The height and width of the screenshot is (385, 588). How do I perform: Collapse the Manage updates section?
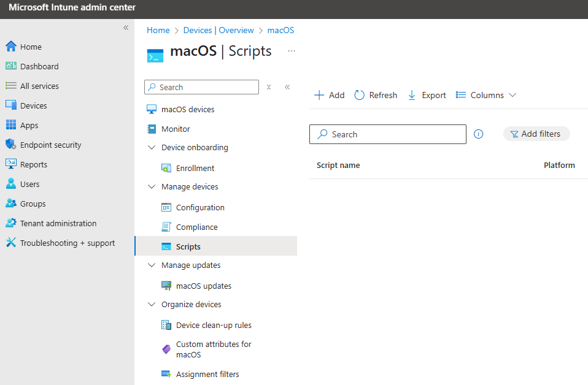pyautogui.click(x=152, y=265)
